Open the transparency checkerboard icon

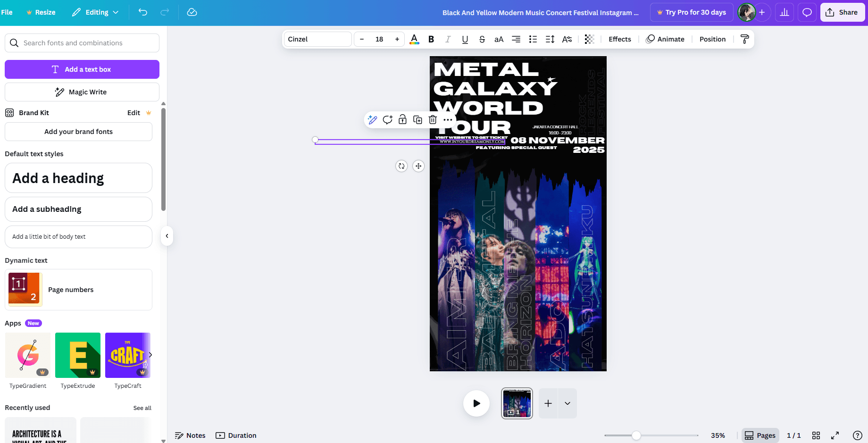589,39
